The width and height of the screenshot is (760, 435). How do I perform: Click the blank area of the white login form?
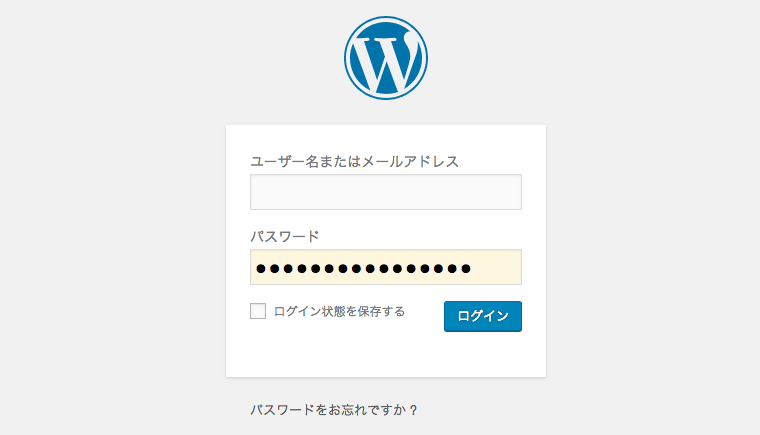click(x=386, y=355)
